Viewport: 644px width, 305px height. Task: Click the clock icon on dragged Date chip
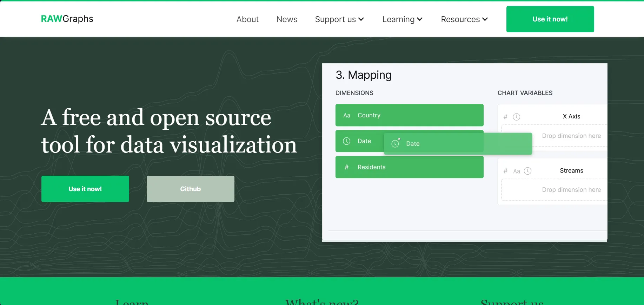pos(396,143)
